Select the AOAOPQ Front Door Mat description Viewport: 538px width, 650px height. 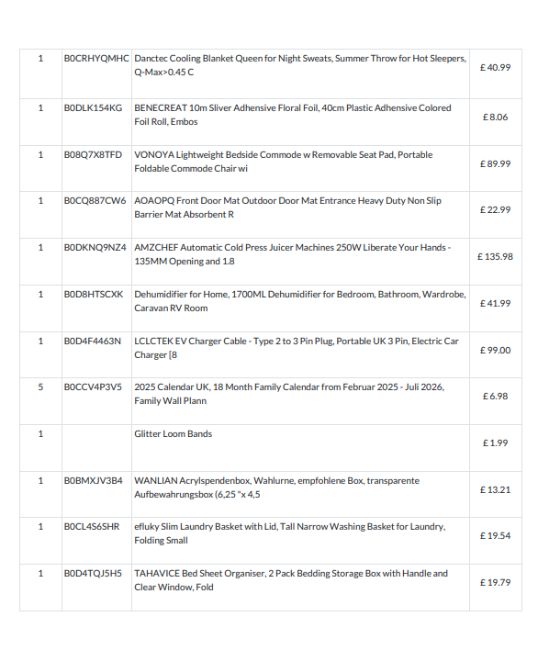(288, 207)
